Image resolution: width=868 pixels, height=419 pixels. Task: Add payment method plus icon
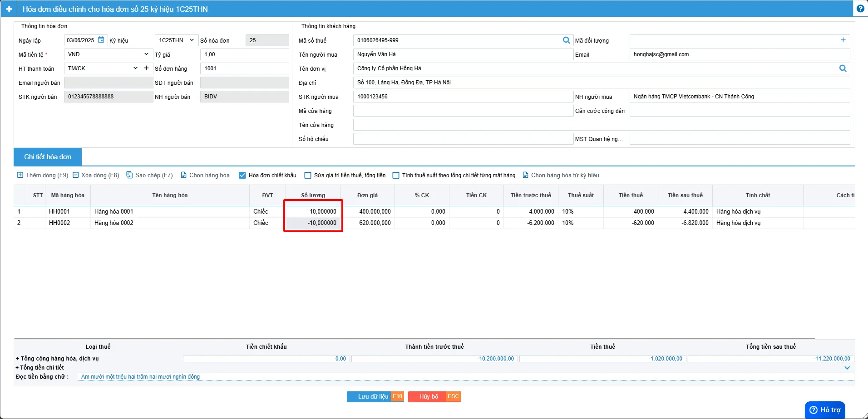click(x=146, y=68)
